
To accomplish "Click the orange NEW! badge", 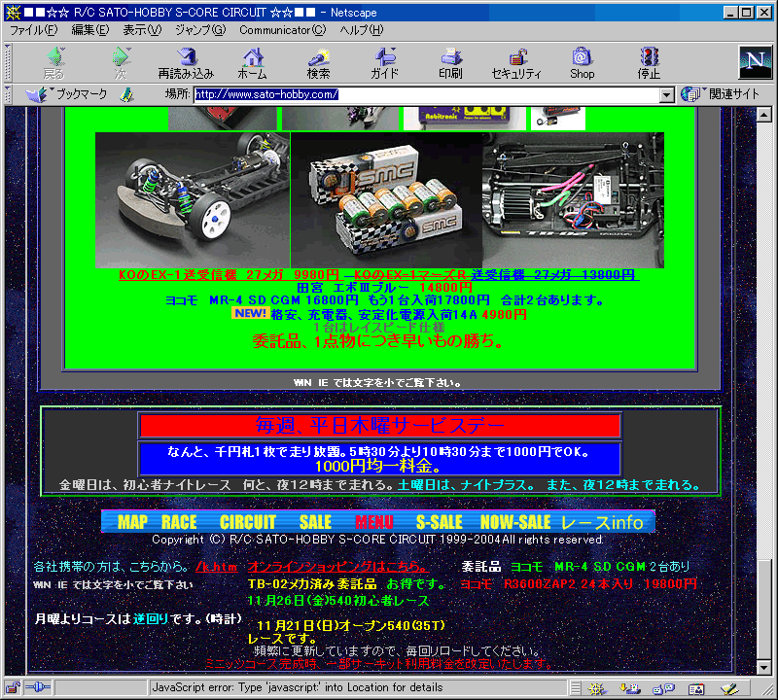I will 251,313.
